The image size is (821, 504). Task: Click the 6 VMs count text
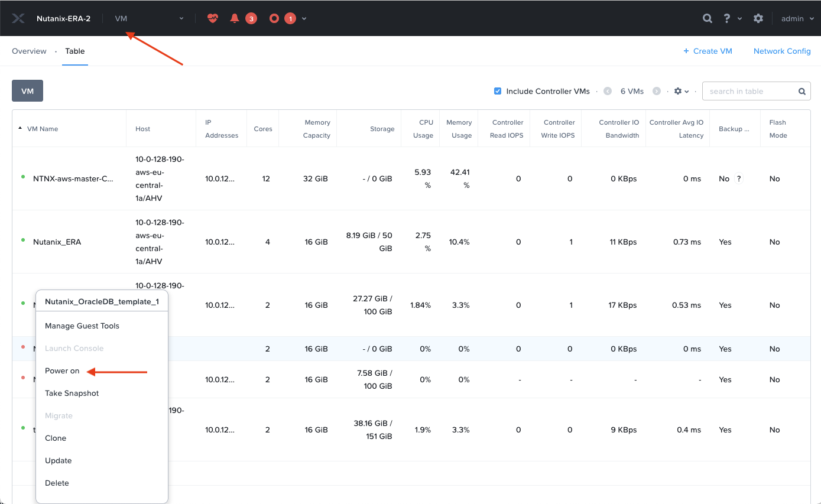coord(632,91)
